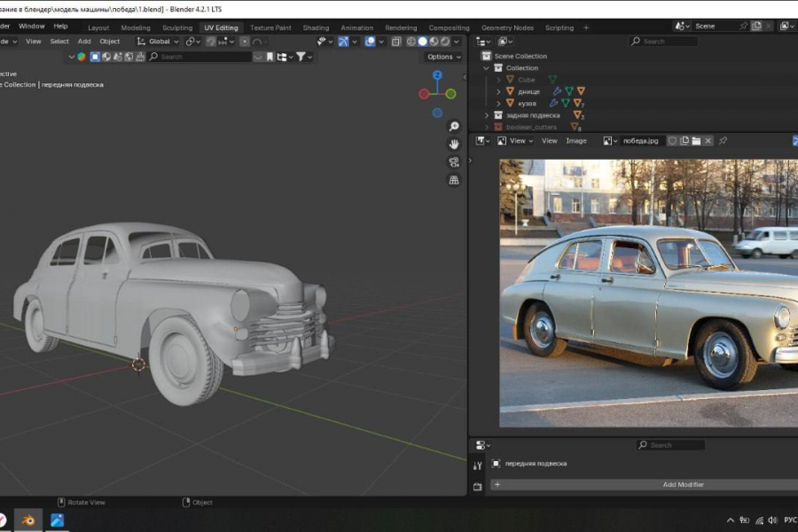Open the Image menu in image editor

[575, 141]
